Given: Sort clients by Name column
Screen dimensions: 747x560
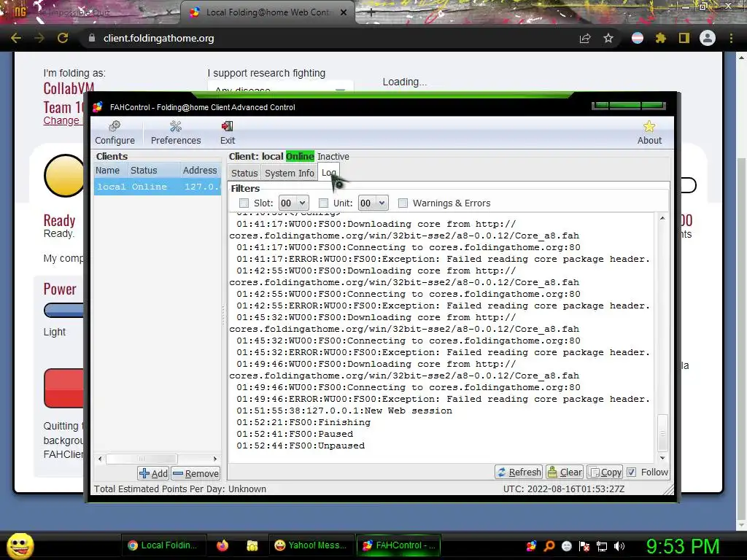Looking at the screenshot, I should click(109, 171).
